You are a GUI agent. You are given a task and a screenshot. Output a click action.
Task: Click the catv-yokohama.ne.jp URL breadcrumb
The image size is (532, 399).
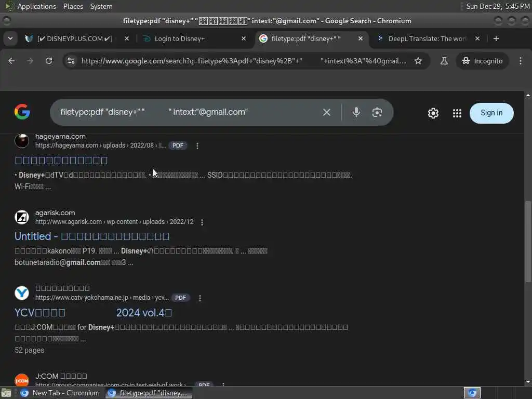point(102,298)
